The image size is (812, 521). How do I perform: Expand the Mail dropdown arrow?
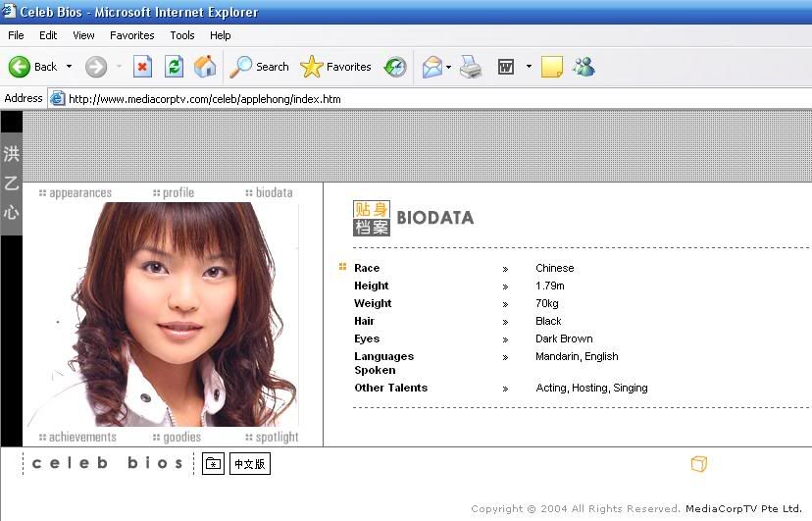[448, 67]
